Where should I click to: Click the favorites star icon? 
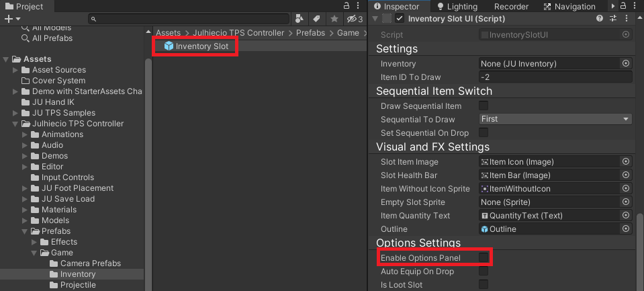point(333,19)
